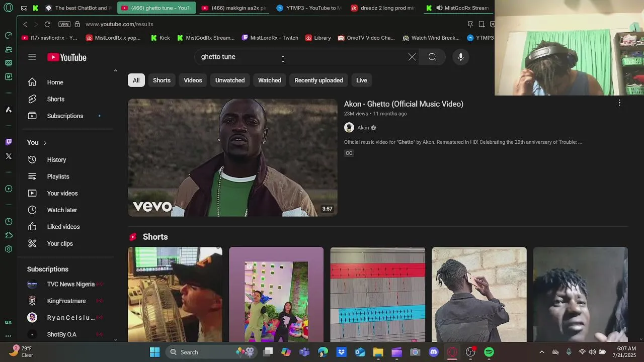This screenshot has width=644, height=362.
Task: Click the address bar padlock icon
Action: [77, 24]
